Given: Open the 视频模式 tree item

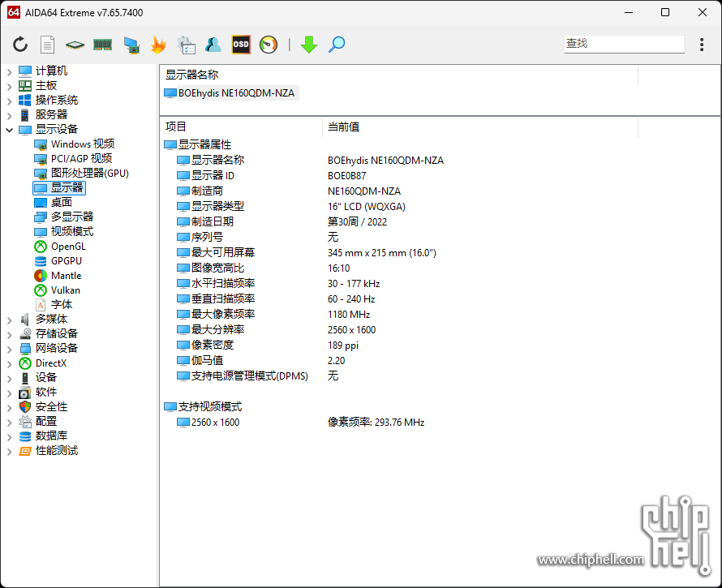Looking at the screenshot, I should [64, 232].
